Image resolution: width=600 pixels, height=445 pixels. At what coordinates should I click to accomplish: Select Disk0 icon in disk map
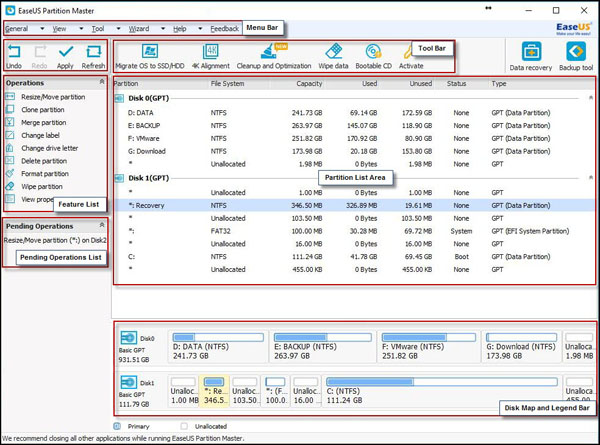129,338
